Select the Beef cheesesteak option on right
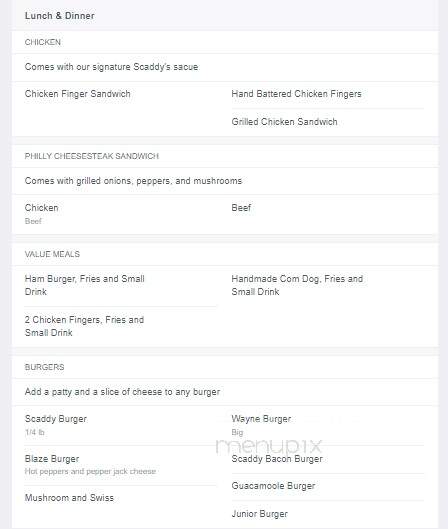This screenshot has height=529, width=448. [241, 207]
